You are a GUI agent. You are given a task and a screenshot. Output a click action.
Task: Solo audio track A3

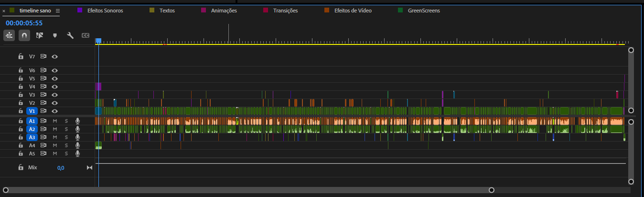point(67,137)
